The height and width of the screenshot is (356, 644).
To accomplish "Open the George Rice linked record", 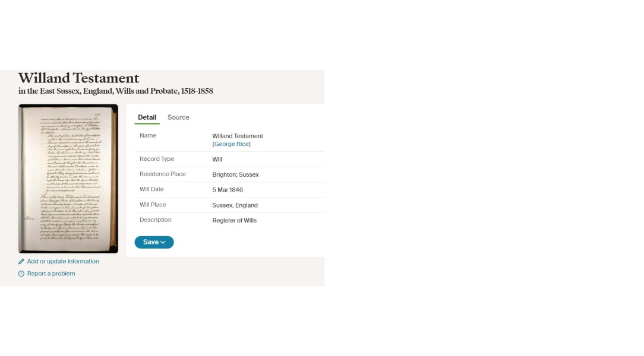I will (231, 144).
